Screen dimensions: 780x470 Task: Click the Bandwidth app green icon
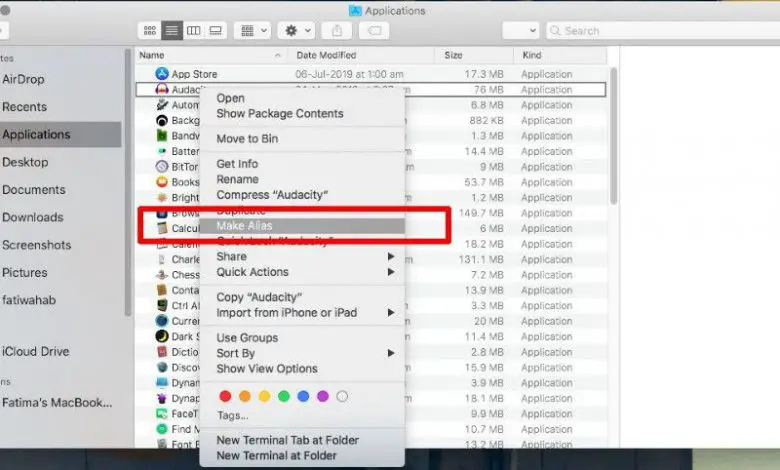point(162,136)
